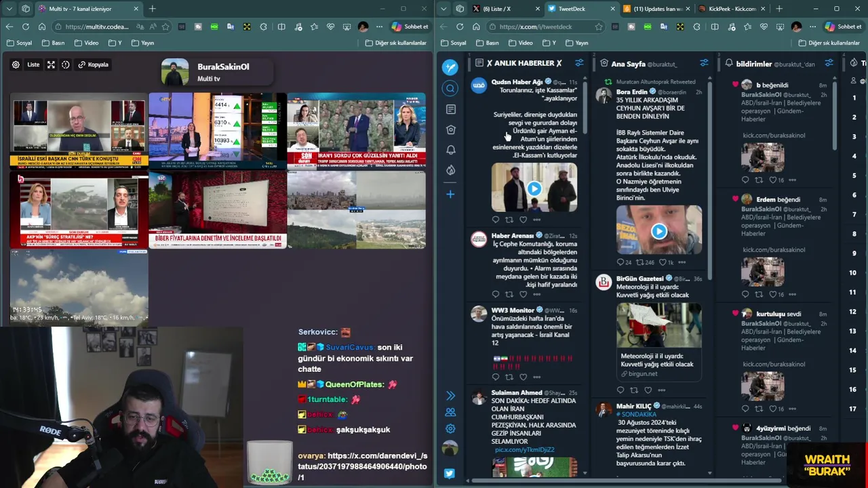This screenshot has width=868, height=488.
Task: Open the trending flame icon in the TweetDeck sidebar
Action: [451, 170]
